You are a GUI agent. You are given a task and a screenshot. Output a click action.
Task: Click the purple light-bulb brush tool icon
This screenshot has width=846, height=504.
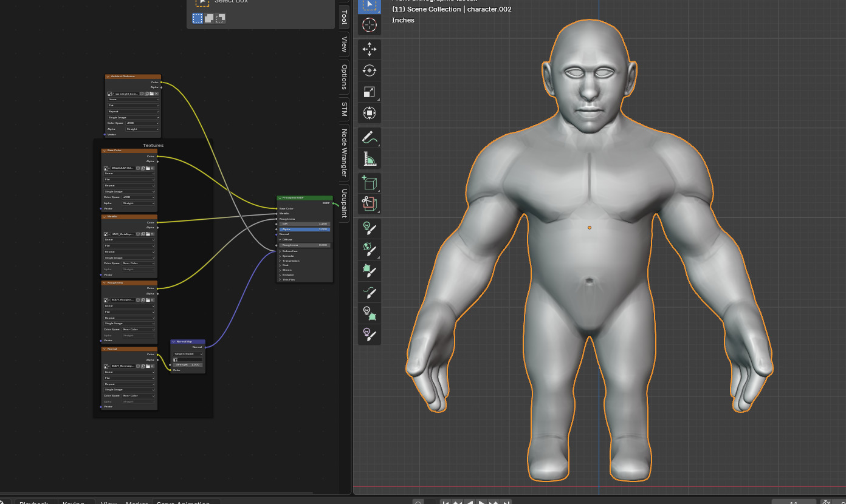point(369,333)
